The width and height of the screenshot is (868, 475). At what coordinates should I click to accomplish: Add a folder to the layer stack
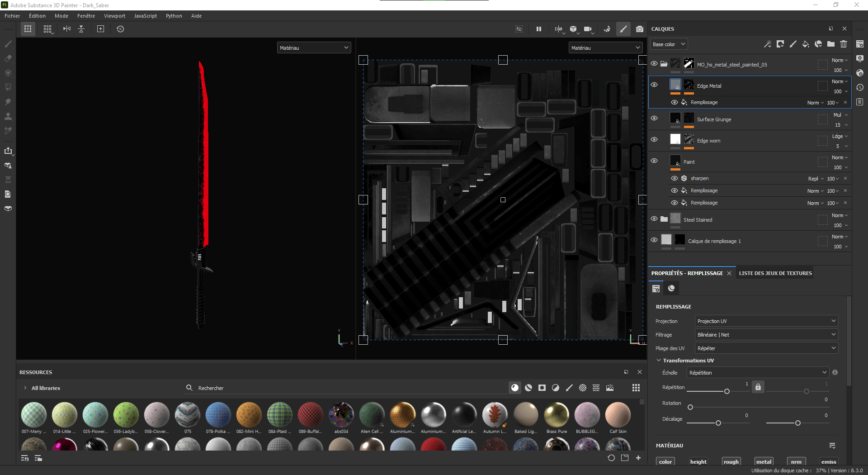tap(831, 44)
